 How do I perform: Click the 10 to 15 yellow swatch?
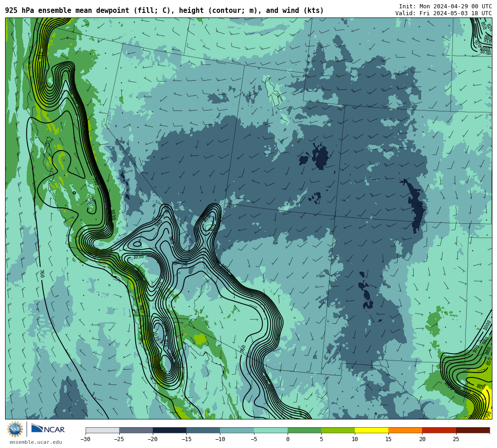pos(371,430)
